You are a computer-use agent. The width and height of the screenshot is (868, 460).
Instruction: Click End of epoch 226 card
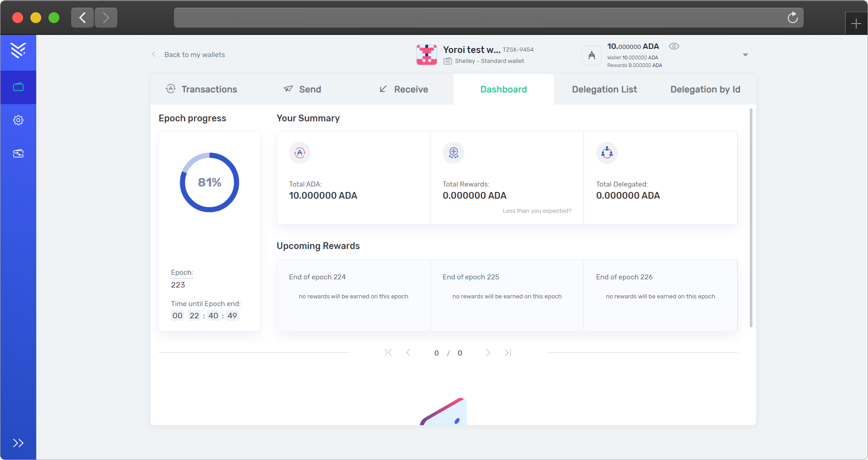click(661, 295)
